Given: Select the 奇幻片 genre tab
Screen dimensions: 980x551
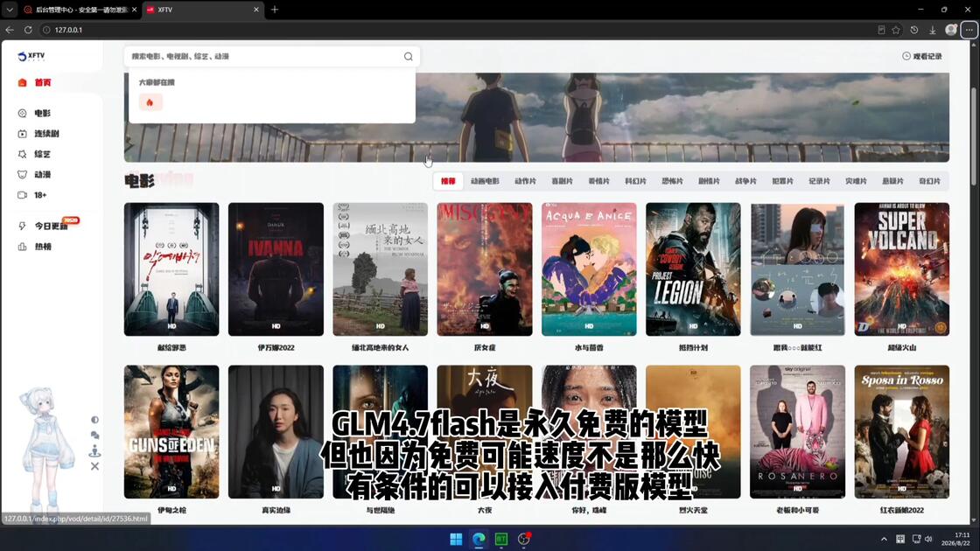Looking at the screenshot, I should tap(929, 181).
